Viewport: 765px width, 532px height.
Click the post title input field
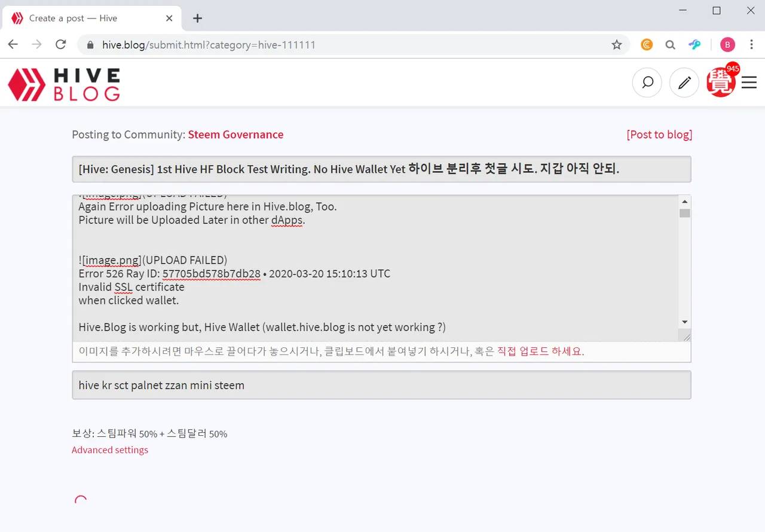[381, 169]
